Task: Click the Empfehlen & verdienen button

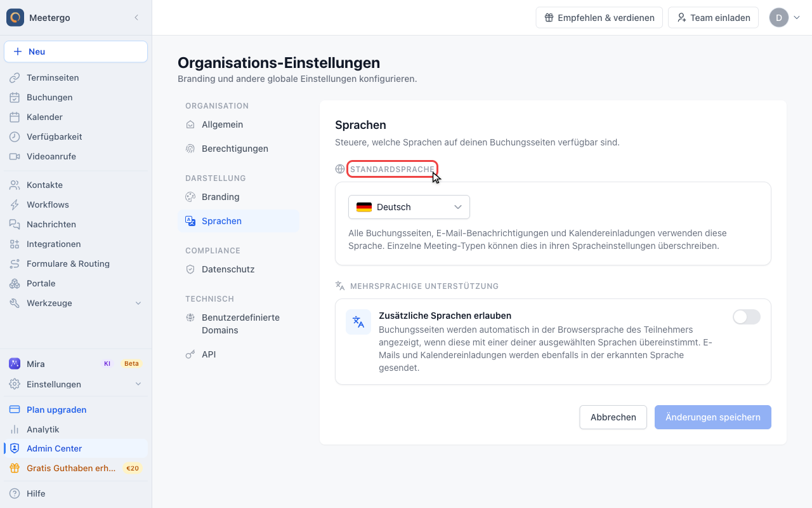Action: [x=599, y=18]
